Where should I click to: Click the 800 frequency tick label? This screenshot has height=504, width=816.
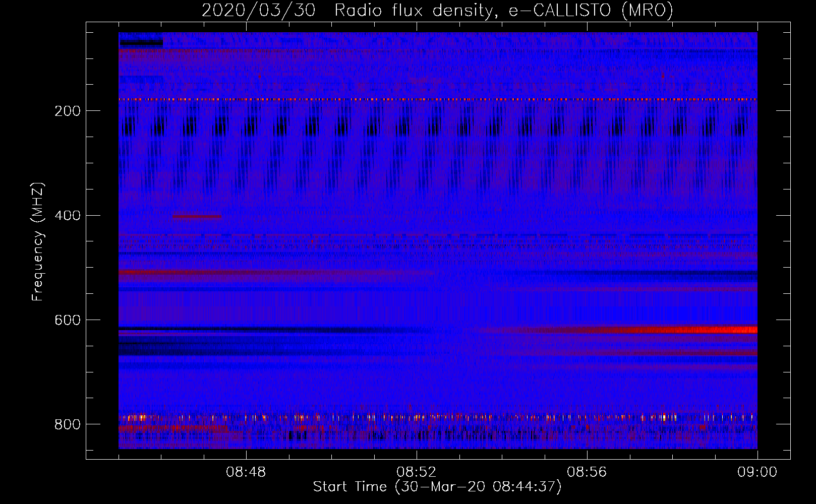point(68,424)
